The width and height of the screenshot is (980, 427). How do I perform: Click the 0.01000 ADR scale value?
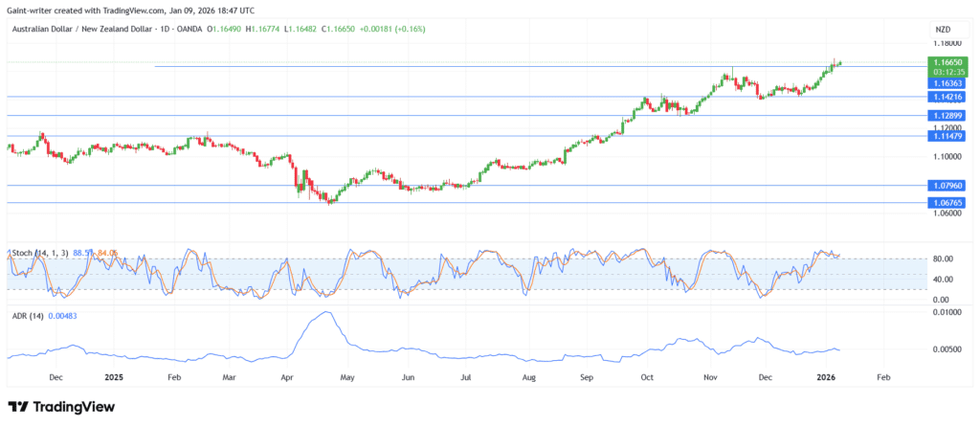(946, 312)
